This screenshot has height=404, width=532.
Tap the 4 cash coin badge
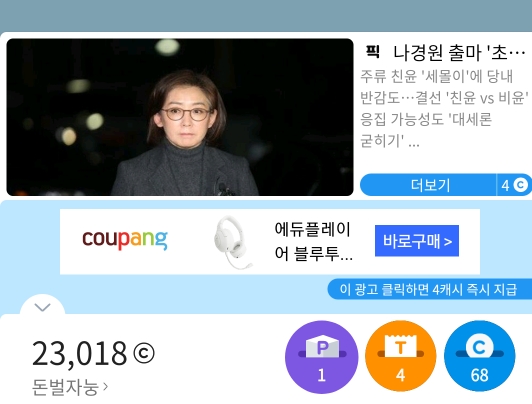(514, 185)
